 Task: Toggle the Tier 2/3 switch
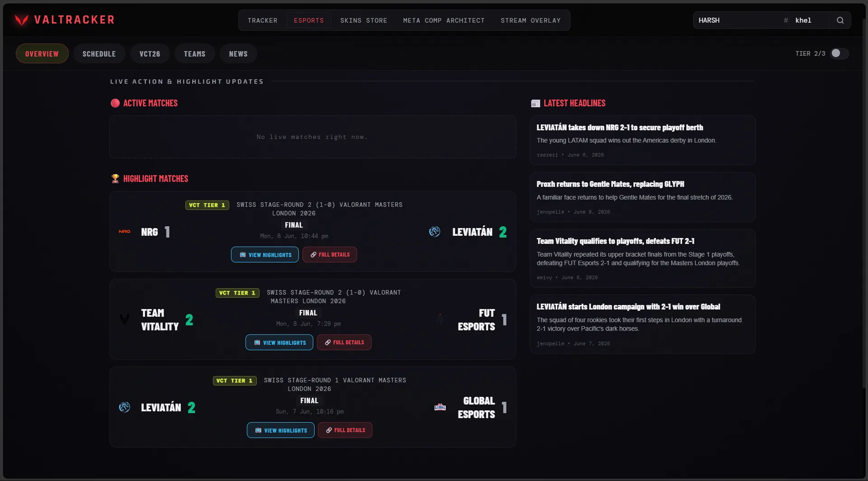coord(840,53)
